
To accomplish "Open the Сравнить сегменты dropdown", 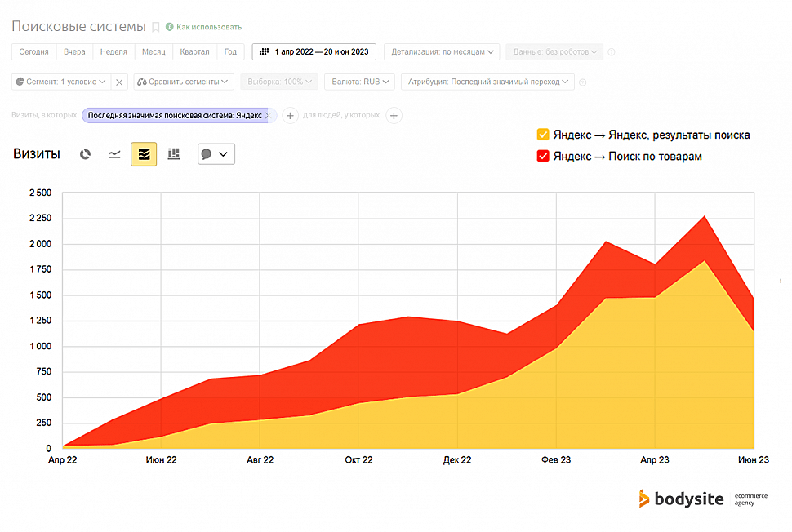I will coord(184,82).
